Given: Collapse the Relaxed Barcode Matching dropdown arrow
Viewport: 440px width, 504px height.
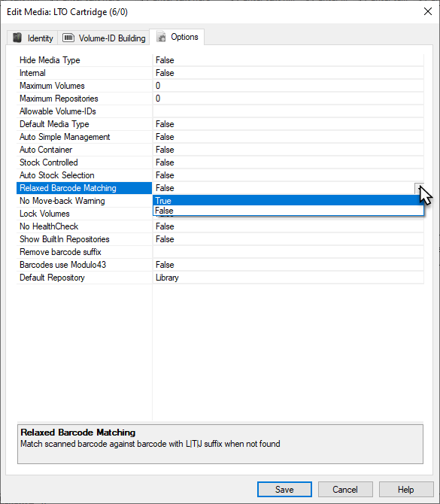Looking at the screenshot, I should point(419,188).
